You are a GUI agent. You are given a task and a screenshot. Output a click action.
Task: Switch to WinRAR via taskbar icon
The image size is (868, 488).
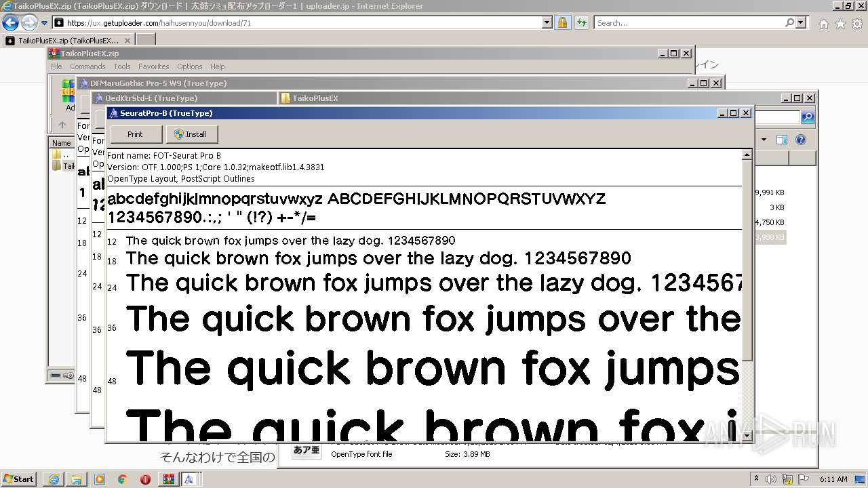(168, 479)
